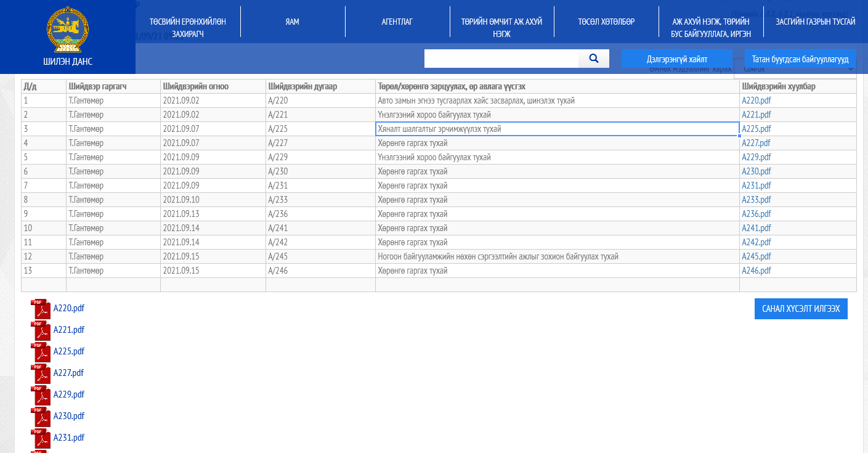The image size is (868, 453).
Task: Select cell 'Авто замын эгнээ тусгаарлах хайс засварлах, шинэлэх тухай'
Action: (558, 100)
